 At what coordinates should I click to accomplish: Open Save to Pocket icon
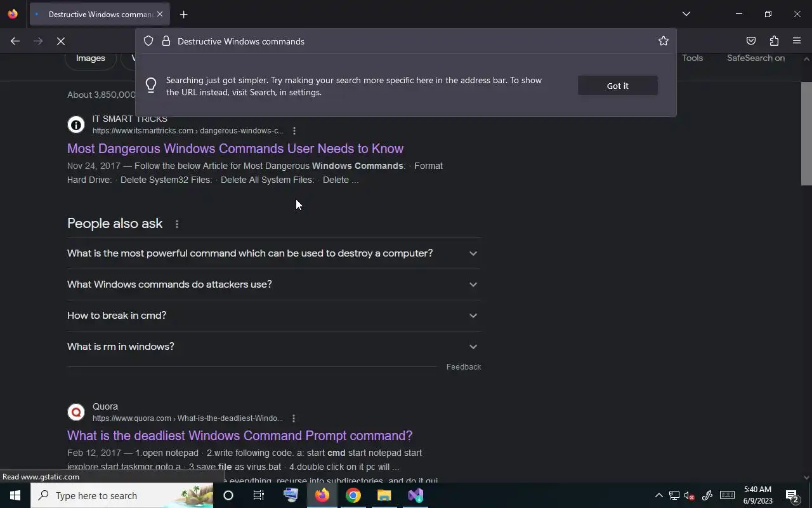pos(751,41)
